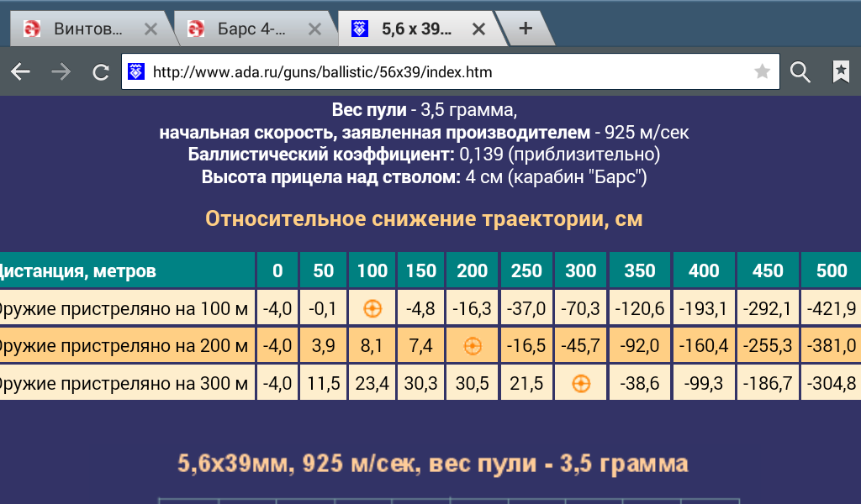Click the forward navigation arrow
Image resolution: width=861 pixels, height=504 pixels.
(61, 72)
